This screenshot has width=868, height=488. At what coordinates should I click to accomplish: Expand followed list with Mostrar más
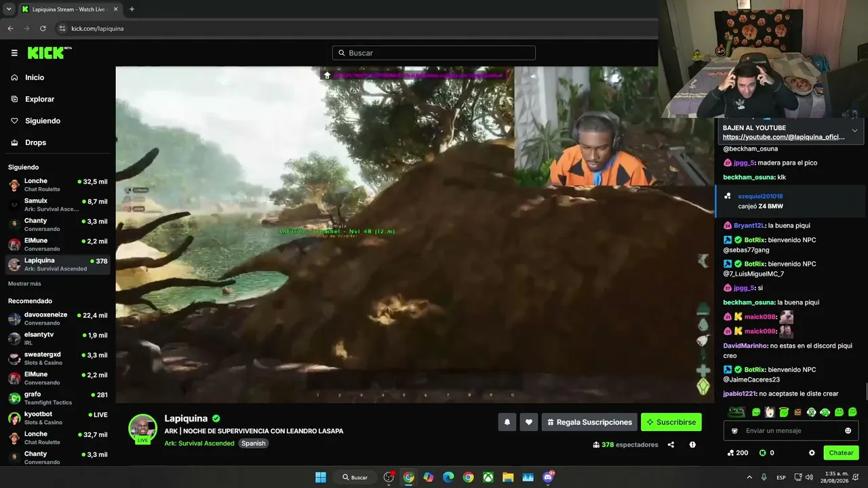click(24, 283)
